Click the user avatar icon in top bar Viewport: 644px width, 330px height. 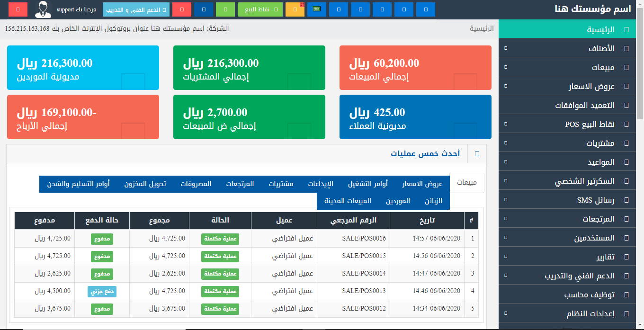(x=43, y=9)
